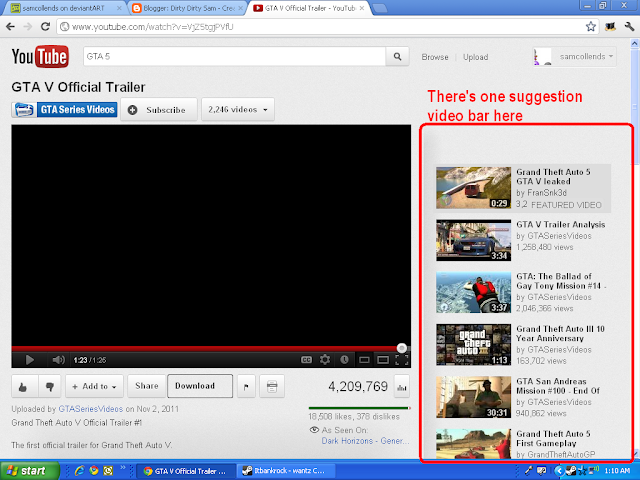Click the Share button
This screenshot has width=640, height=480.
pyautogui.click(x=147, y=386)
